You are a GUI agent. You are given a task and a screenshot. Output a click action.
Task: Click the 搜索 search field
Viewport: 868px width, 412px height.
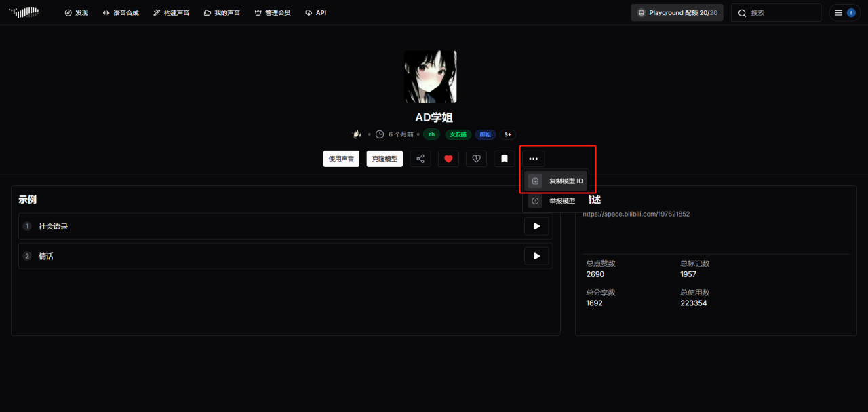click(776, 12)
